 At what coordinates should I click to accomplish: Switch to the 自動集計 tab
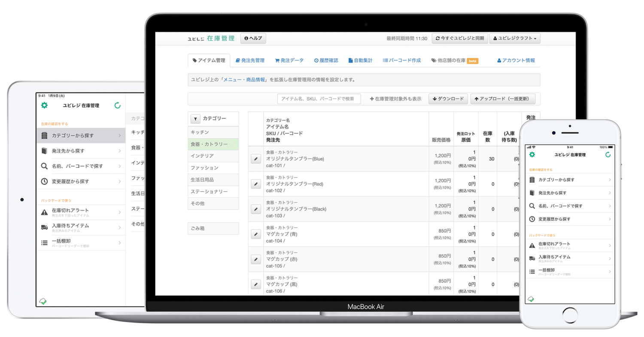point(360,60)
